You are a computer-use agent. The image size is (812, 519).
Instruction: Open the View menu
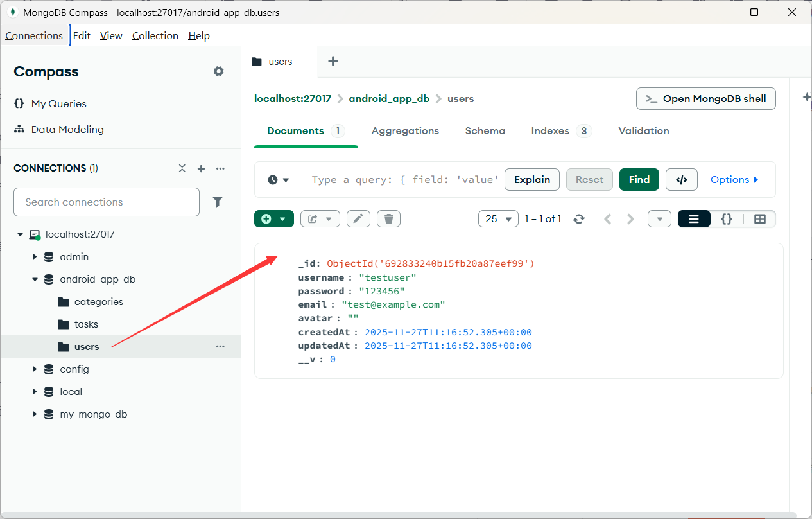click(111, 36)
